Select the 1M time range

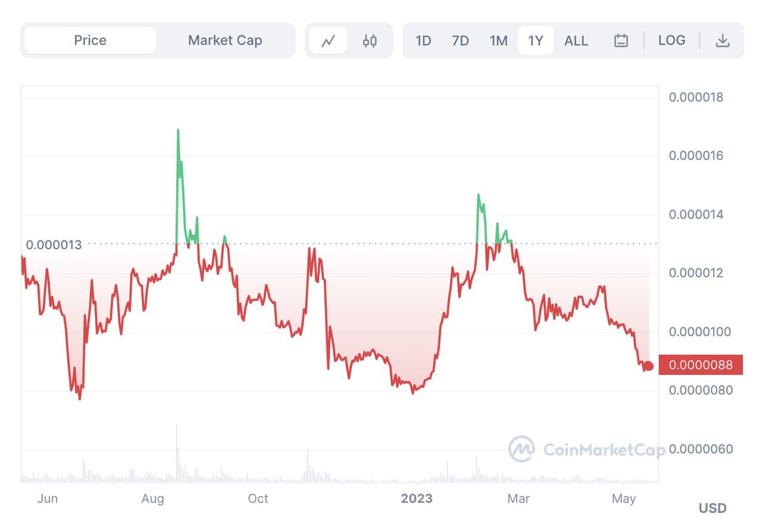[498, 40]
